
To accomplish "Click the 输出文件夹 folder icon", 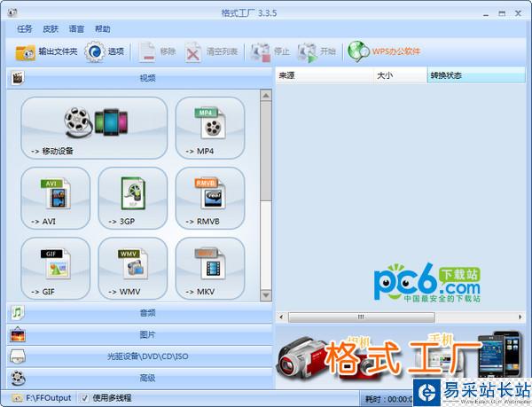I will click(25, 52).
